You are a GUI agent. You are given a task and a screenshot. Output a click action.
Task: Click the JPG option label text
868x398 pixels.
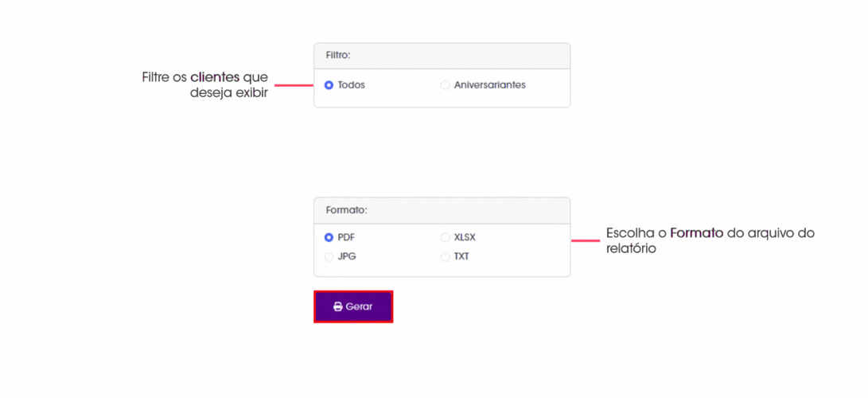click(347, 257)
